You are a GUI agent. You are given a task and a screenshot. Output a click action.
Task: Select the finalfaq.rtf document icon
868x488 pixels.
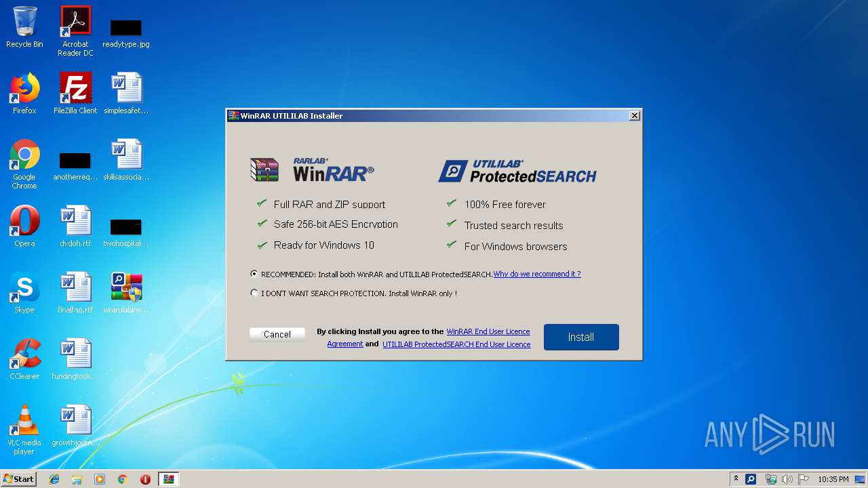tap(75, 293)
